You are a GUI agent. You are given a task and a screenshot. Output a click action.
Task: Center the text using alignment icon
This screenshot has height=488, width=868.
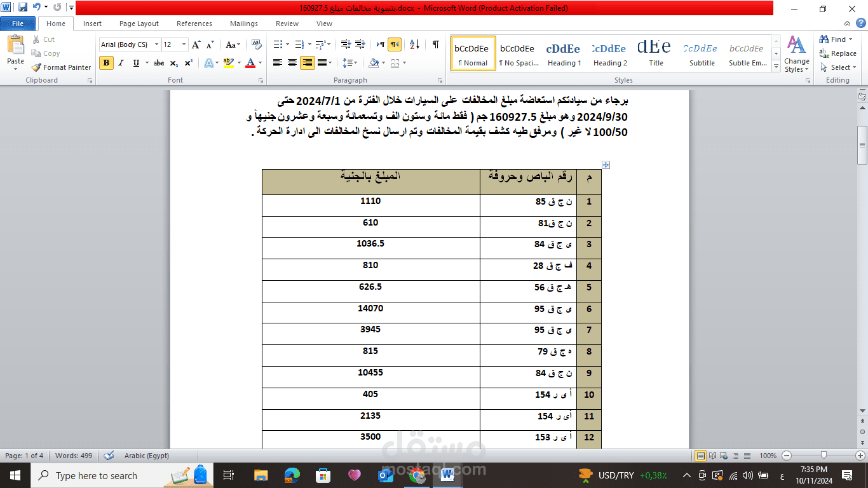[292, 63]
